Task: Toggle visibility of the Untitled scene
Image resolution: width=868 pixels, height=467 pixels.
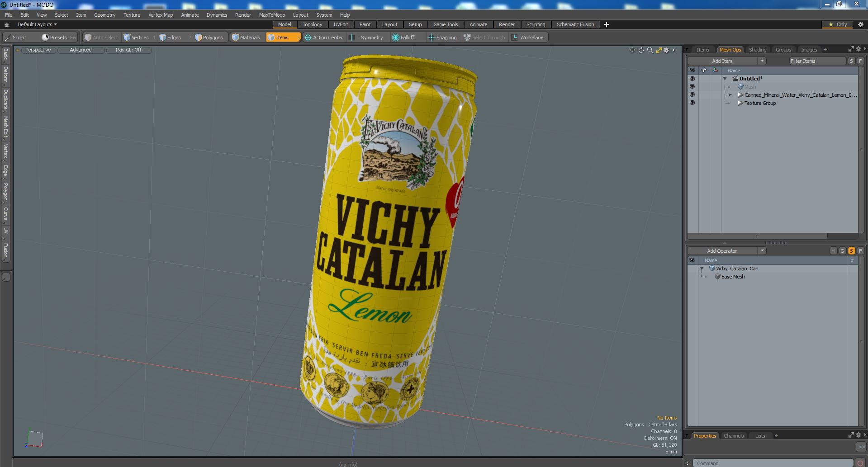Action: click(692, 79)
